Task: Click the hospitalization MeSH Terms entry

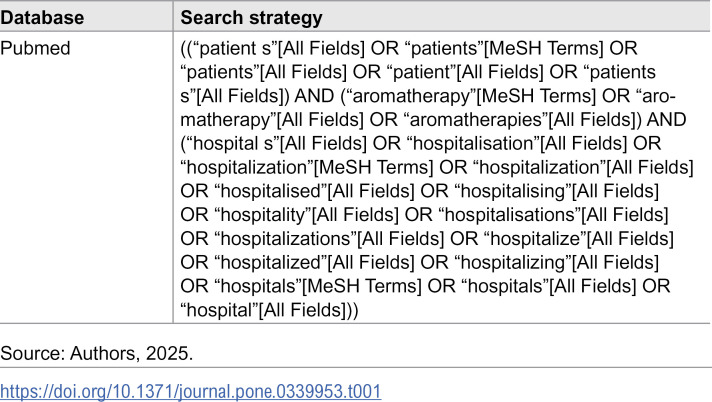Action: [307, 167]
